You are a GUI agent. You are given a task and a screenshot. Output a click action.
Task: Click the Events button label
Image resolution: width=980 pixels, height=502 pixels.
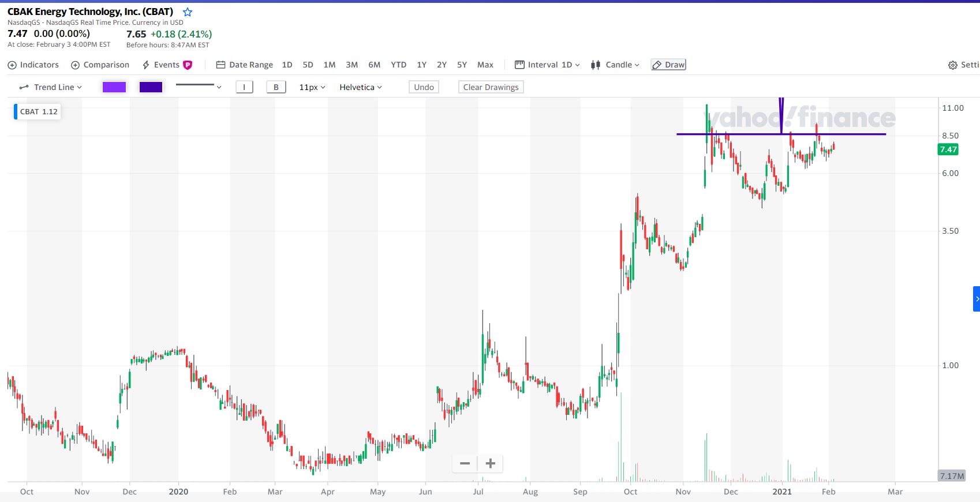(x=167, y=65)
